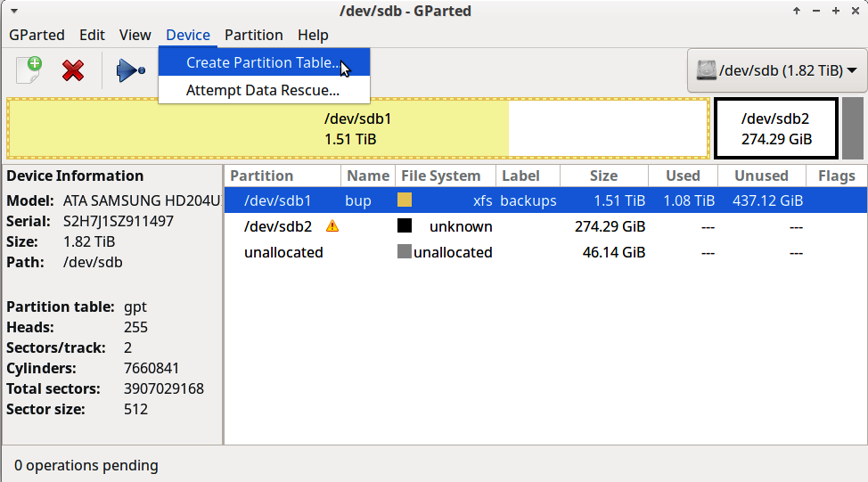
Task: Click the serial number S2H7J1SZ911497
Action: [119, 221]
